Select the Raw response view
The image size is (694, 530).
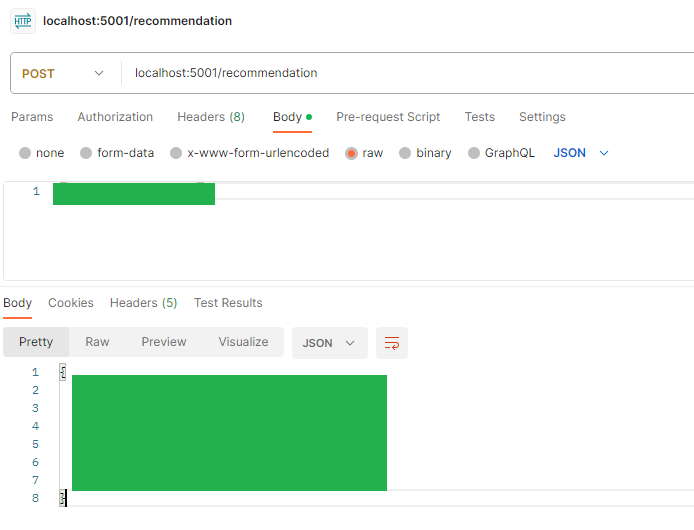click(x=97, y=342)
